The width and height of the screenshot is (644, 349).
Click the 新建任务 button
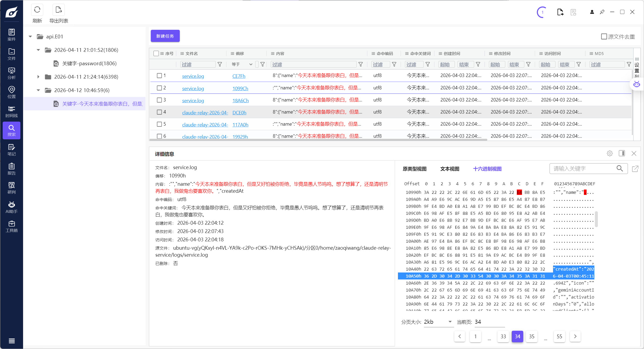click(165, 36)
